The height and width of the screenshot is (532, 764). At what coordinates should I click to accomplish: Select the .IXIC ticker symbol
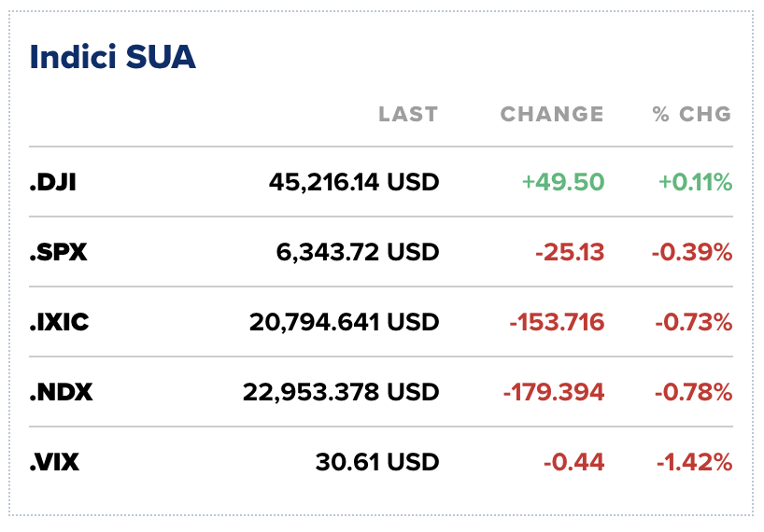point(60,322)
